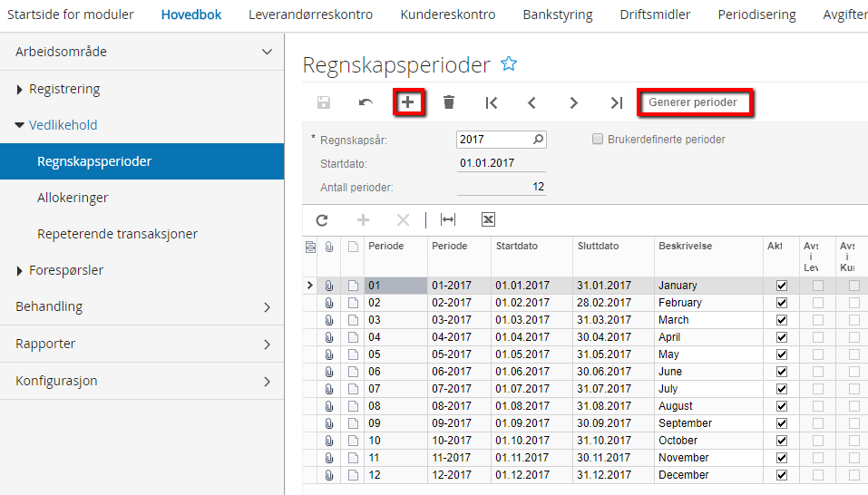Sort by Sluttdato column header

[598, 246]
